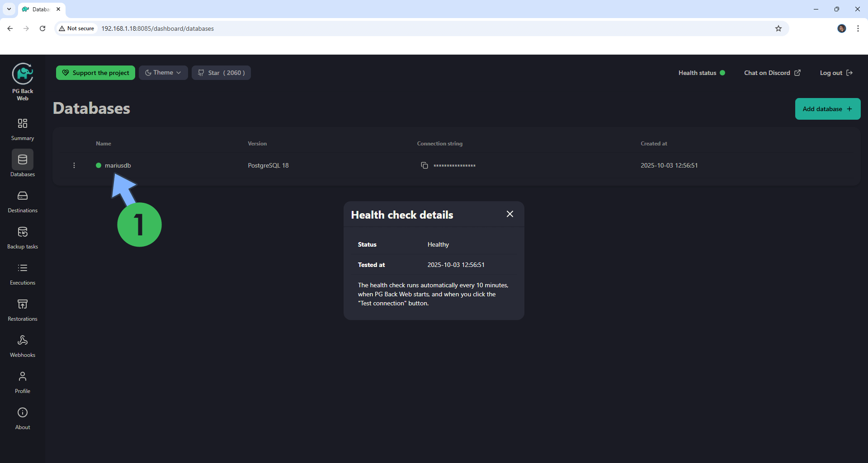Bookmark this page with star icon

(778, 28)
